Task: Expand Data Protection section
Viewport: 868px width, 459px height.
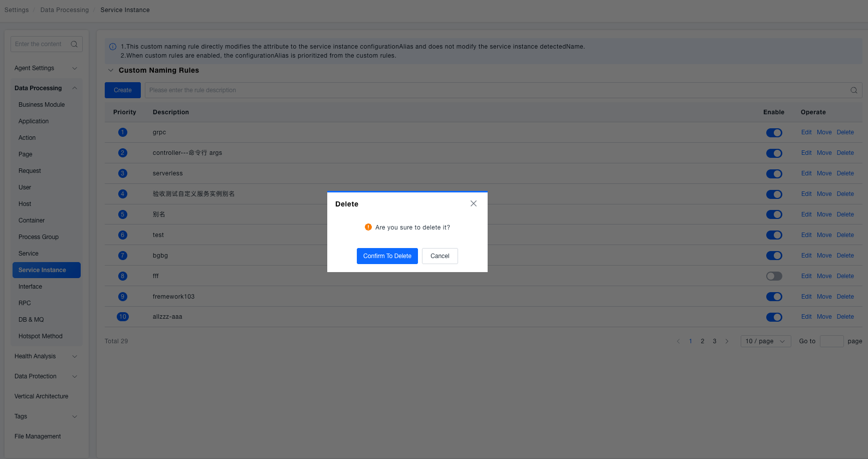Action: 46,376
